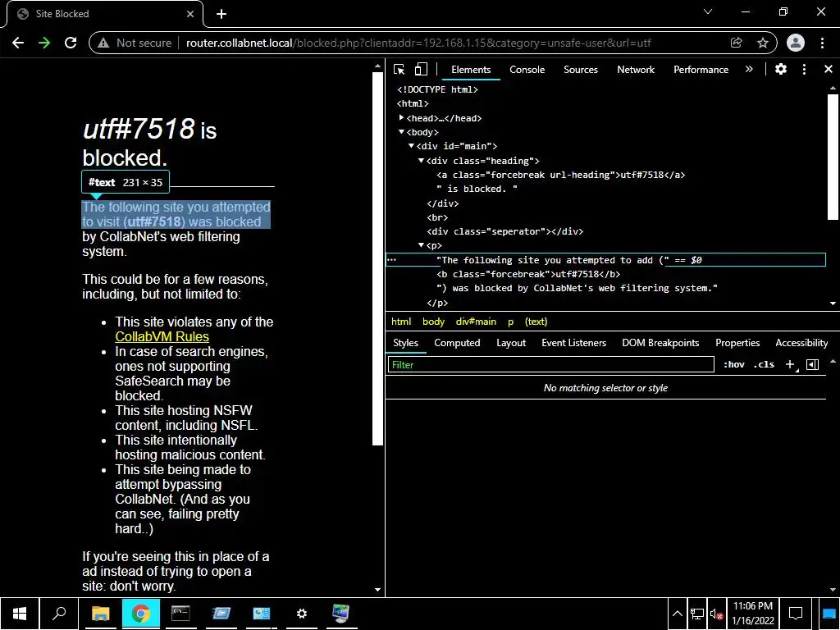Add new style rule plus icon

[x=790, y=365]
